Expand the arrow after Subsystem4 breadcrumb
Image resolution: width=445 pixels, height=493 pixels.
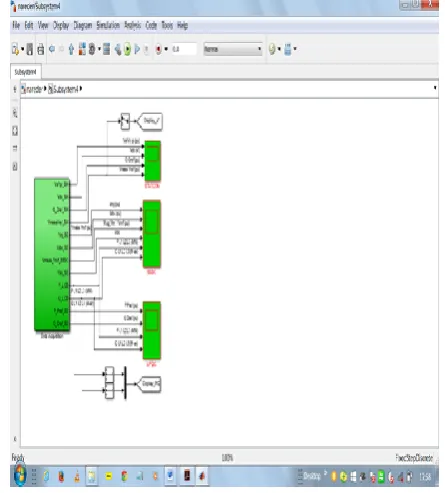coord(81,89)
